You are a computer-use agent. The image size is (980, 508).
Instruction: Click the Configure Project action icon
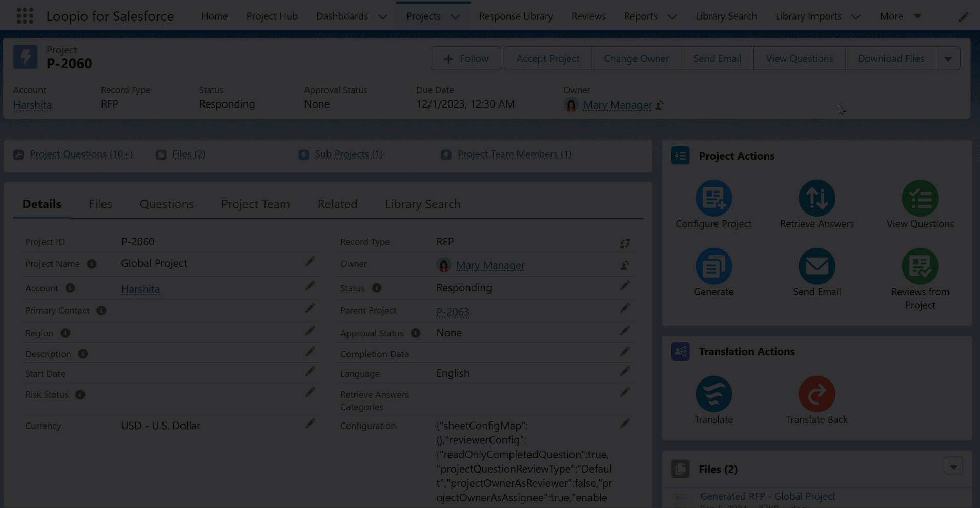point(713,198)
